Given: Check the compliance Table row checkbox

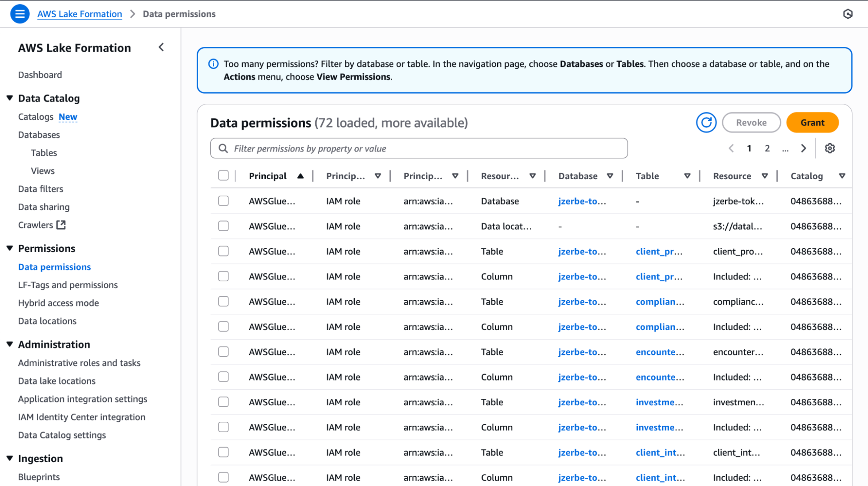Looking at the screenshot, I should pos(223,302).
